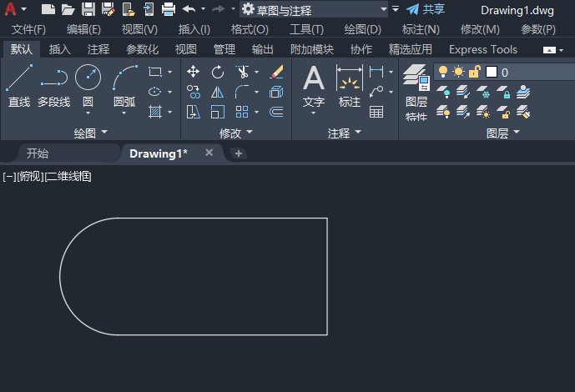575x392 pixels.
Task: Switch to the 开始 document tab
Action: [x=38, y=153]
